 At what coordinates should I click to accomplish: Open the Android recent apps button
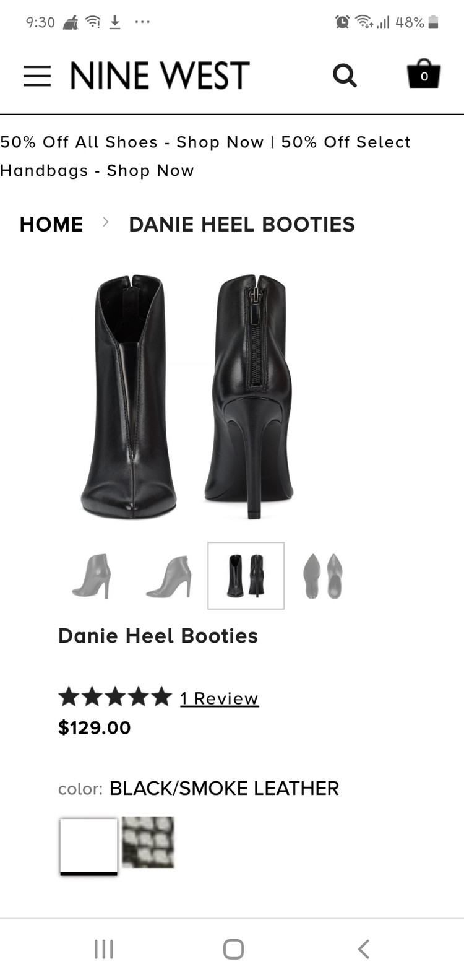click(x=104, y=949)
